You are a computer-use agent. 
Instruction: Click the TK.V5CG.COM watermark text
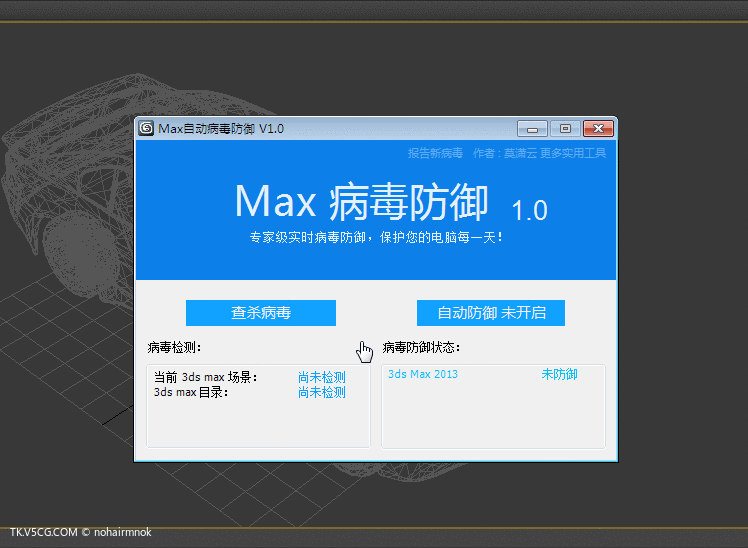click(x=43, y=532)
